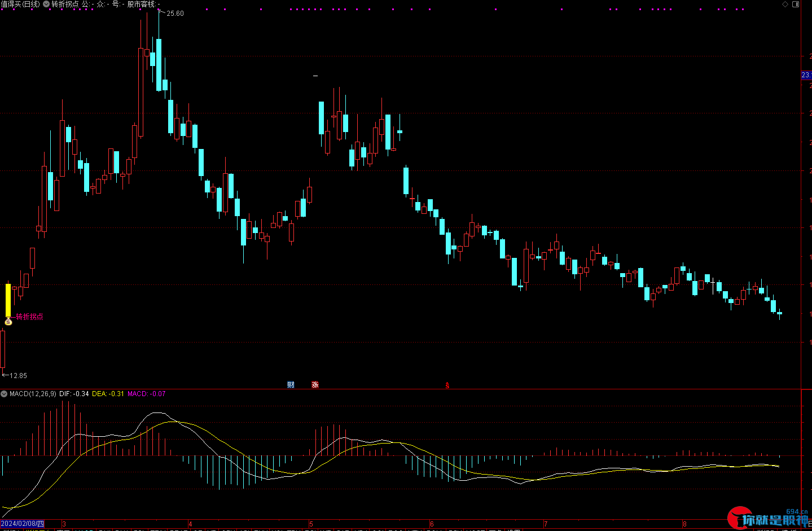Click the yellow signal bar at chart start
The height and width of the screenshot is (531, 812).
click(x=8, y=300)
